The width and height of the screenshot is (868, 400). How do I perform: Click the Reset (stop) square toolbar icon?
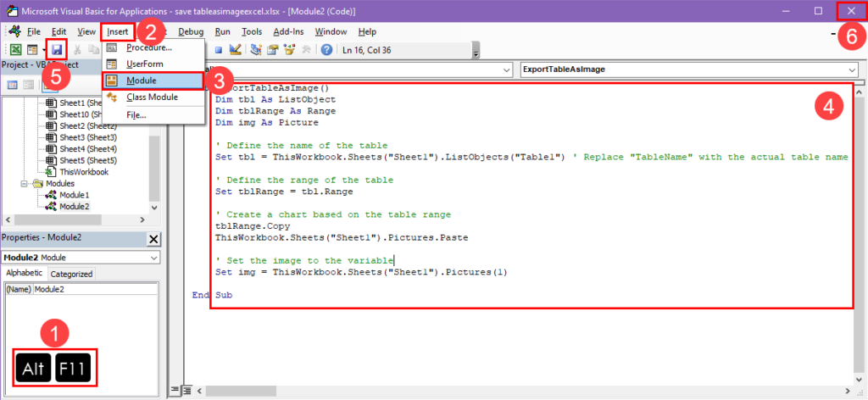coord(219,50)
